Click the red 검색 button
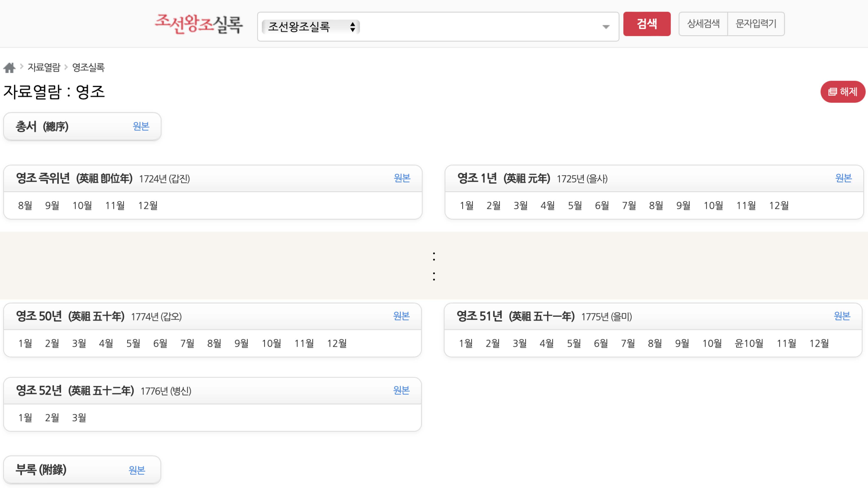 [x=647, y=24]
